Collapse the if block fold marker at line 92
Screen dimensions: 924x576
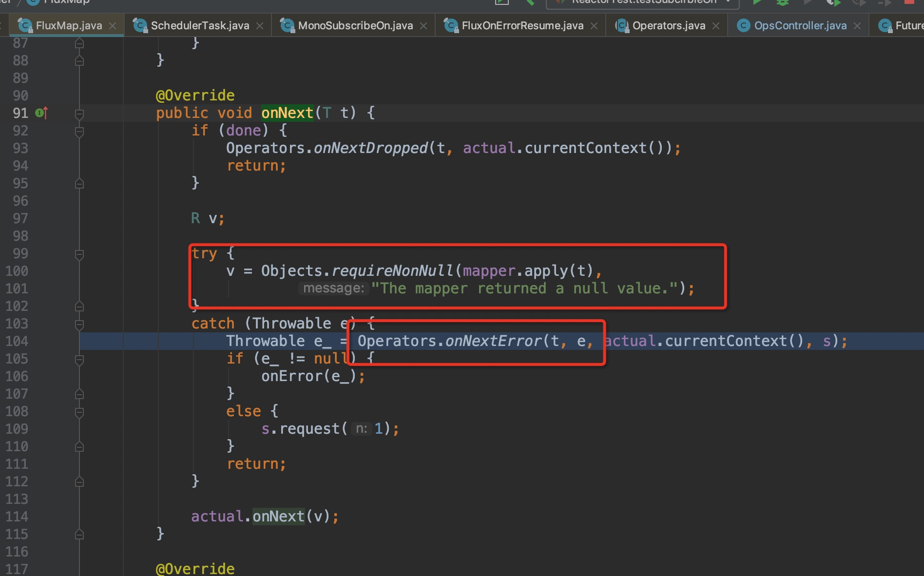pyautogui.click(x=79, y=132)
